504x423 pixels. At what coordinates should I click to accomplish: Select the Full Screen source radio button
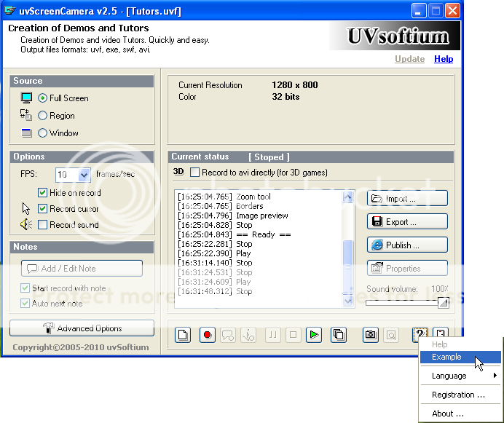click(42, 98)
